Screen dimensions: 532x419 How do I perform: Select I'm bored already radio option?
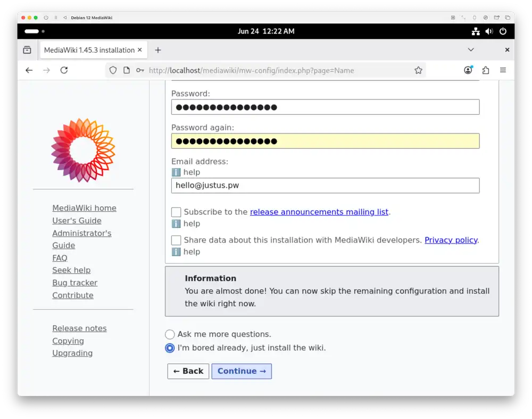(x=170, y=348)
